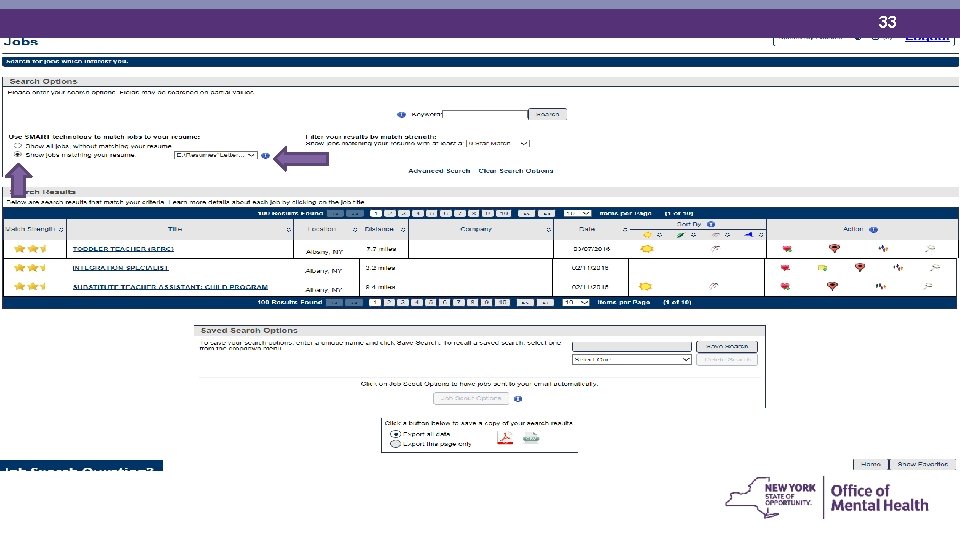This screenshot has height=540, width=960.
Task: Select Export this page only option
Action: pos(396,444)
